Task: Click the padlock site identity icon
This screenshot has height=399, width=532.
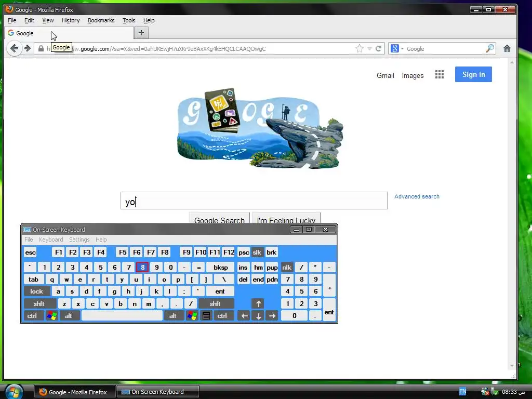Action: (x=41, y=48)
